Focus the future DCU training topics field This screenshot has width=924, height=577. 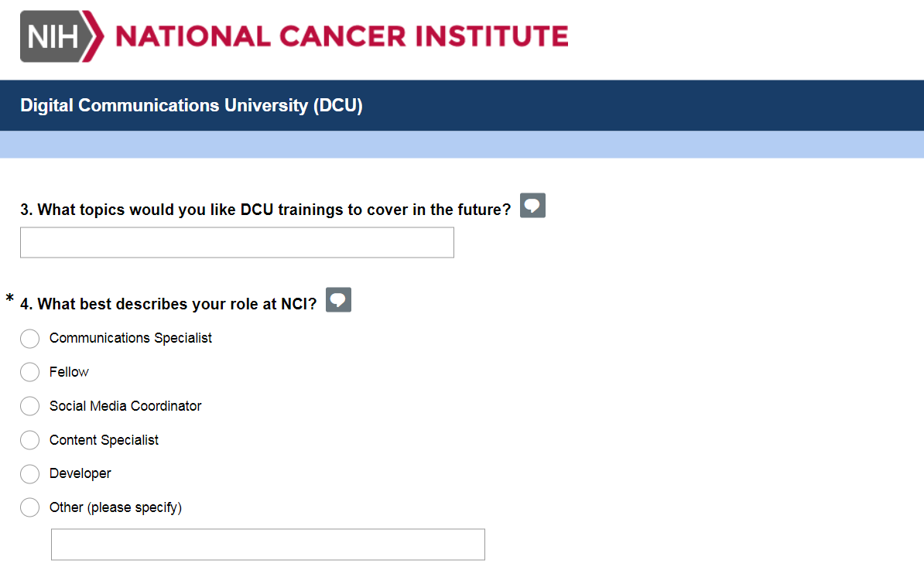tap(237, 242)
